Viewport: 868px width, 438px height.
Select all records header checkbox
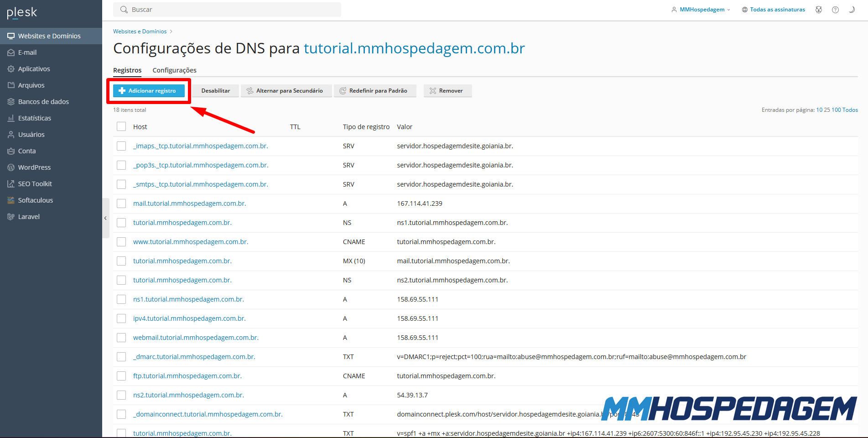point(121,126)
